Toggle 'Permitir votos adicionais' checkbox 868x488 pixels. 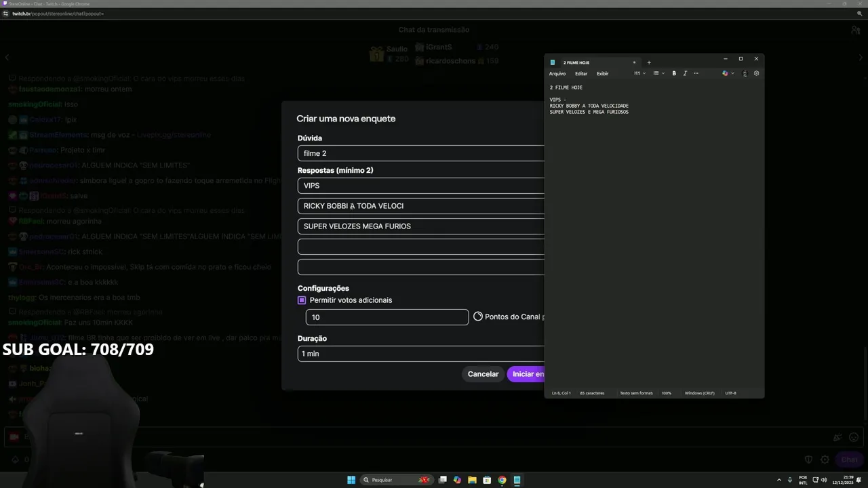pyautogui.click(x=302, y=300)
